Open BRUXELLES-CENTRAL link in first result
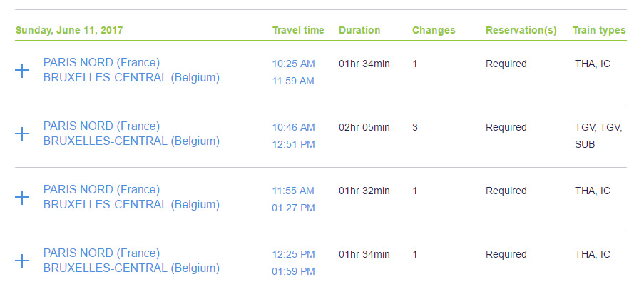This screenshot has height=282, width=644. [x=131, y=78]
